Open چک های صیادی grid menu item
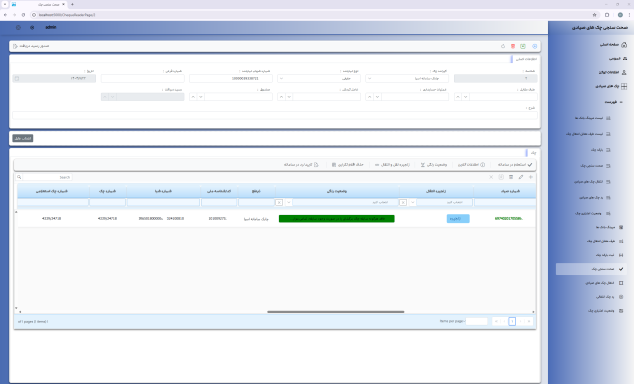 click(611, 86)
